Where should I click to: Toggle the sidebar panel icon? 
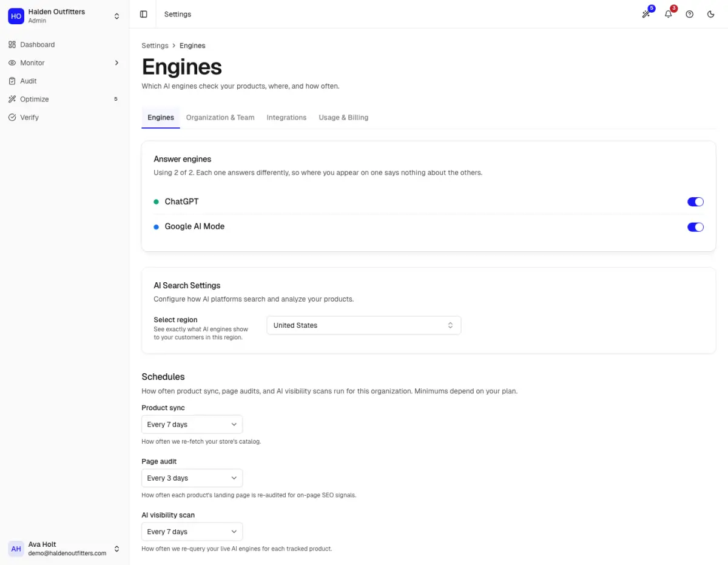(144, 14)
